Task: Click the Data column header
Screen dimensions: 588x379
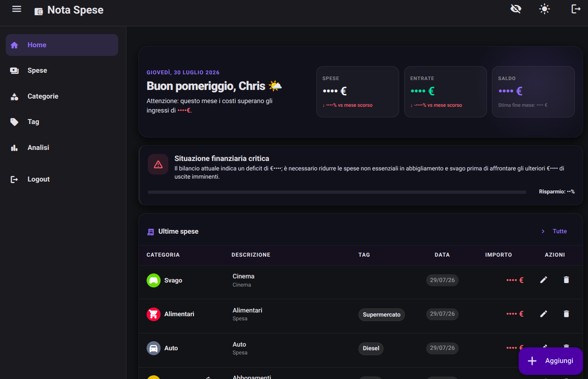Action: point(442,255)
